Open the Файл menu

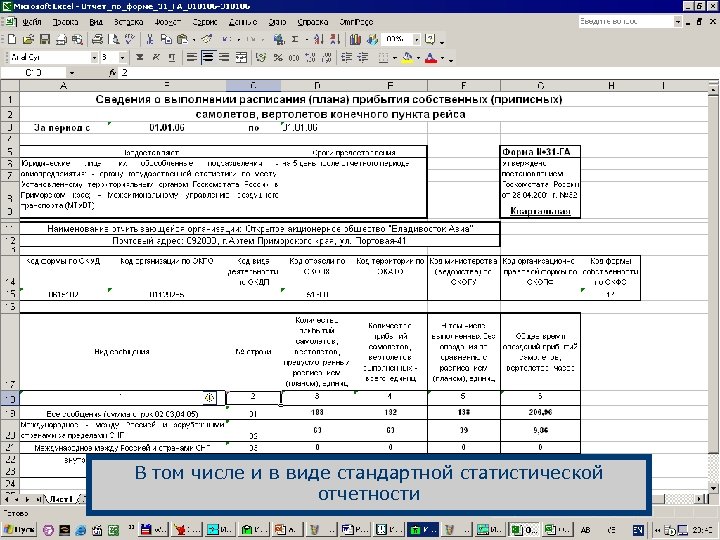click(32, 22)
